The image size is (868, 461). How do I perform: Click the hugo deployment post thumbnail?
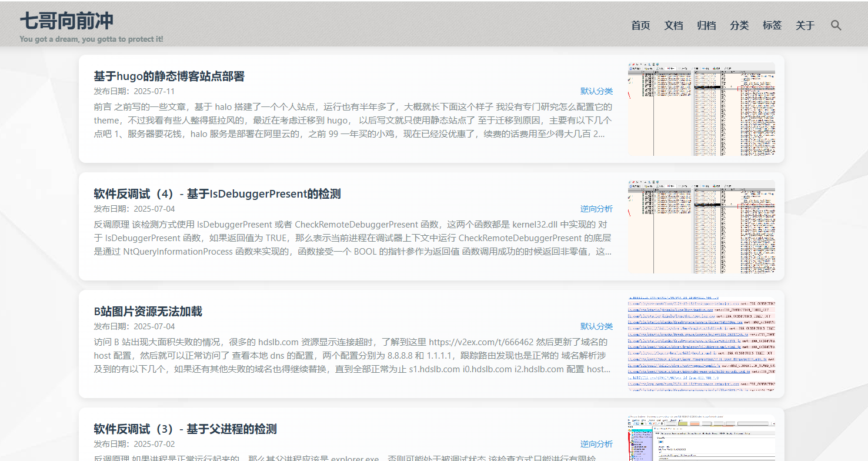701,109
